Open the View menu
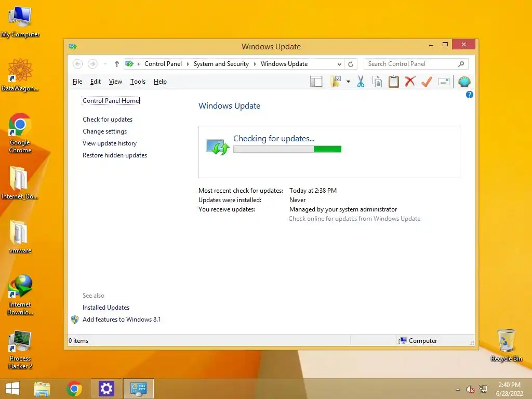This screenshot has height=399, width=532. pyautogui.click(x=115, y=82)
